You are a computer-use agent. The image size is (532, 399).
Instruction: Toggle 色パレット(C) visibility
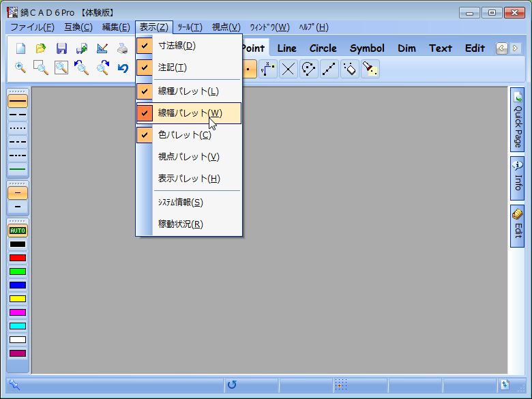coord(189,135)
